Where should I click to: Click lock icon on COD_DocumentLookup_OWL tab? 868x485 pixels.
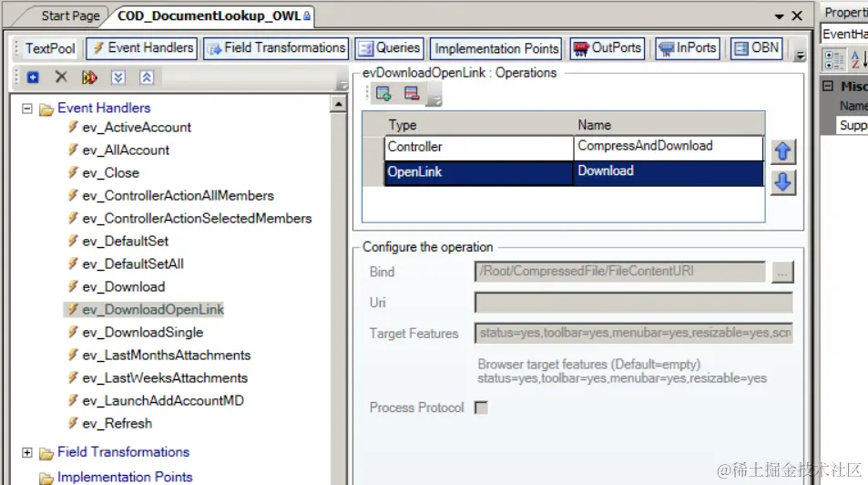[307, 16]
